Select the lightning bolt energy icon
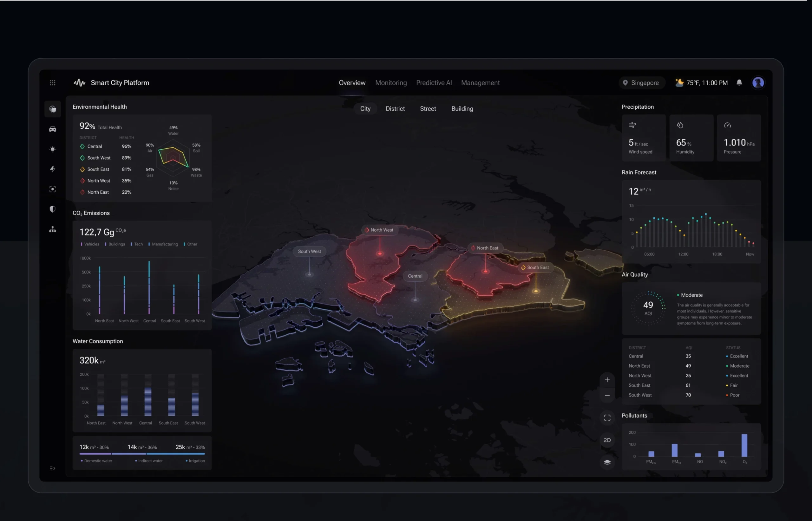812x521 pixels. (52, 169)
